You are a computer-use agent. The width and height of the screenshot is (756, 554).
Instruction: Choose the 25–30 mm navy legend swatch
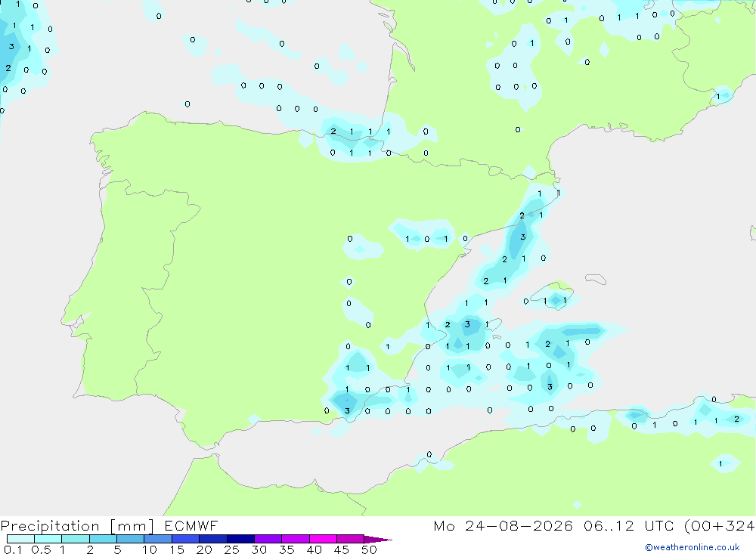(240, 539)
